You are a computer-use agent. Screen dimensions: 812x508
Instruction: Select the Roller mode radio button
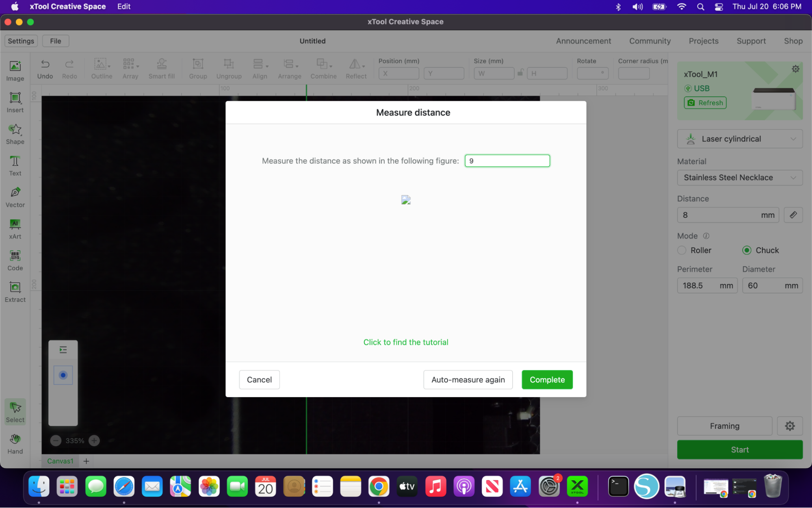[682, 250]
